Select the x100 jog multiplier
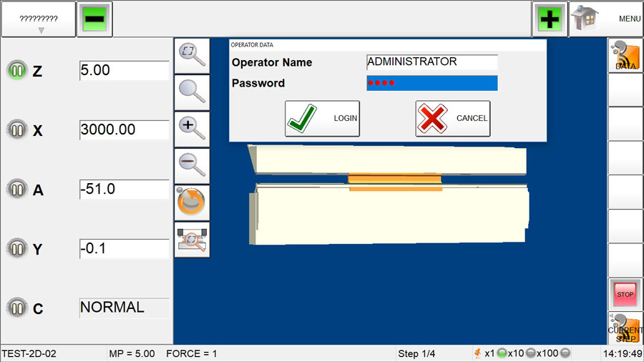 (x=553, y=353)
